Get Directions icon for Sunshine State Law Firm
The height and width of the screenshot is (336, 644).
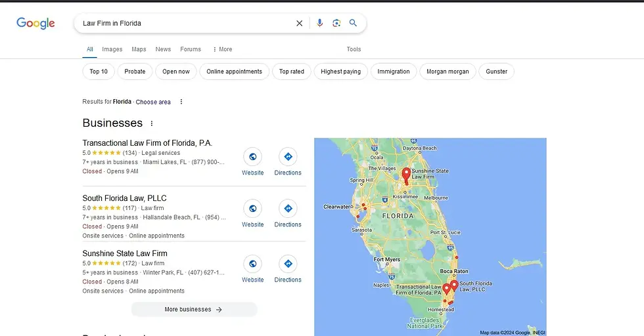click(x=288, y=264)
